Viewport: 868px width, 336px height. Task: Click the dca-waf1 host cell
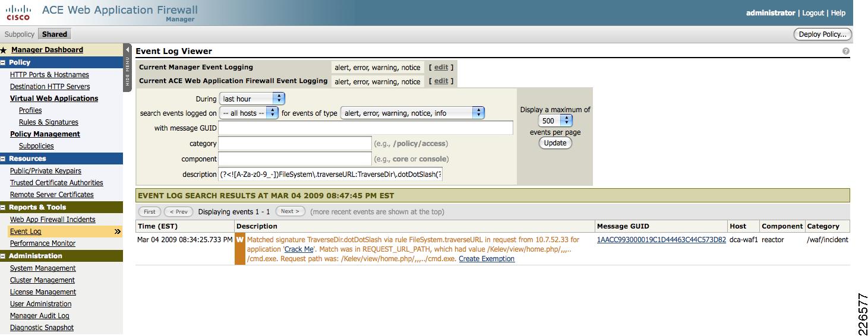(744, 240)
